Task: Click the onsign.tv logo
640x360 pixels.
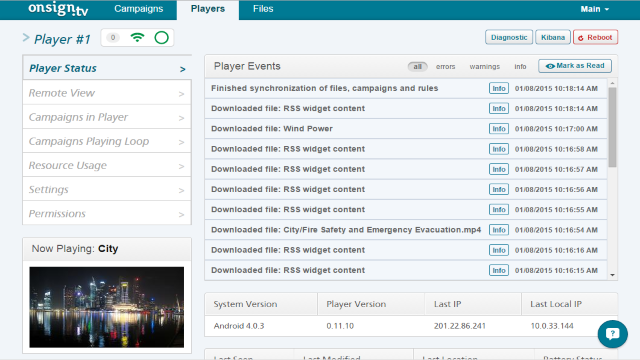Action: [58, 9]
